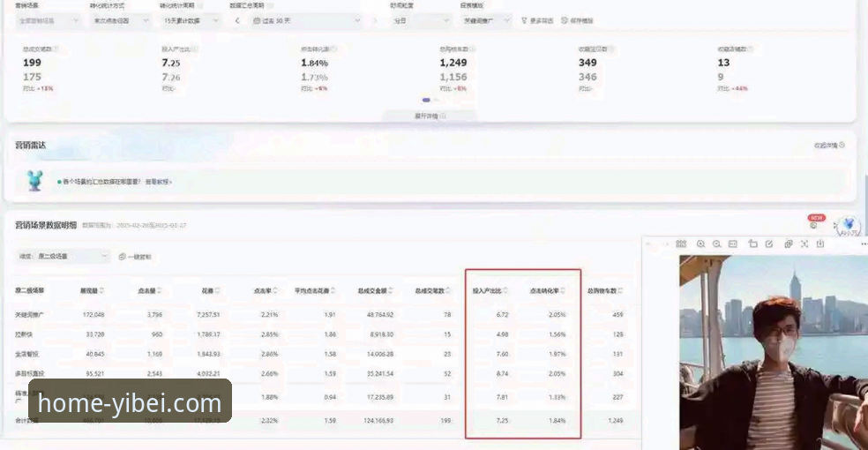This screenshot has width=868, height=450.
Task: Click the one-click copy button beside dimension
Action: (135, 257)
